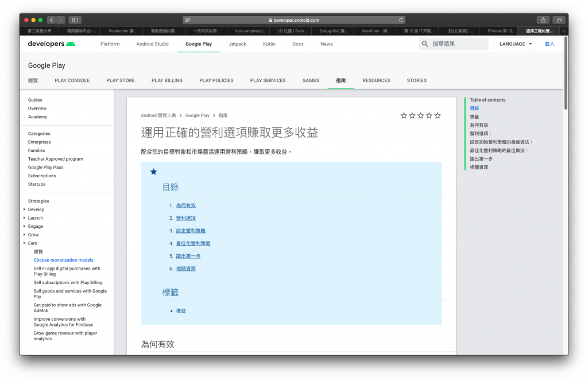Open the Docs nav tab

298,44
